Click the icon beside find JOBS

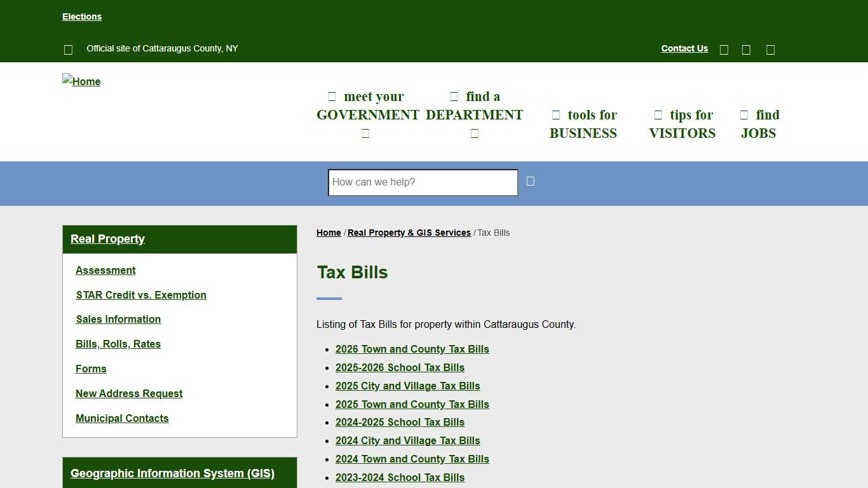pos(743,115)
